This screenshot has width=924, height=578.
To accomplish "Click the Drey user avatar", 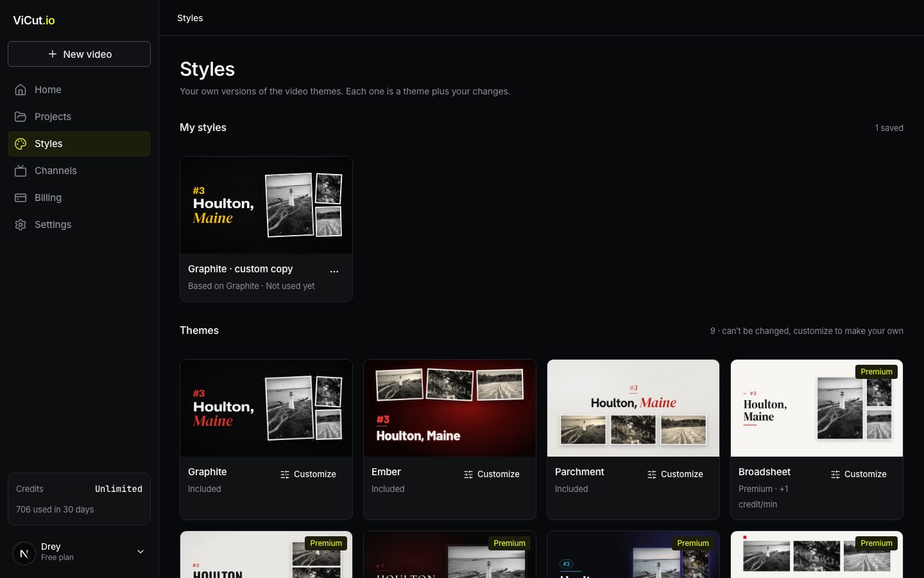I will [x=24, y=553].
